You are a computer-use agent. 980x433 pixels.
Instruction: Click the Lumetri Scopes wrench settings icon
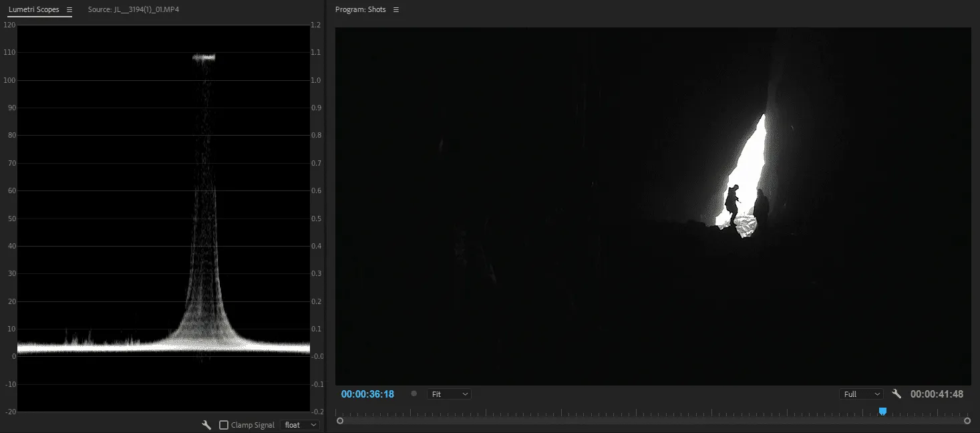[207, 425]
